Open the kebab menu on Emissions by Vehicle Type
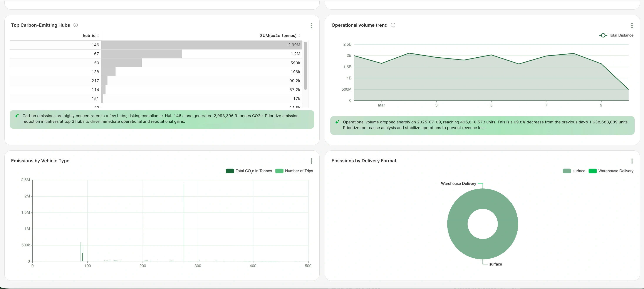This screenshot has height=289, width=644. (x=312, y=161)
